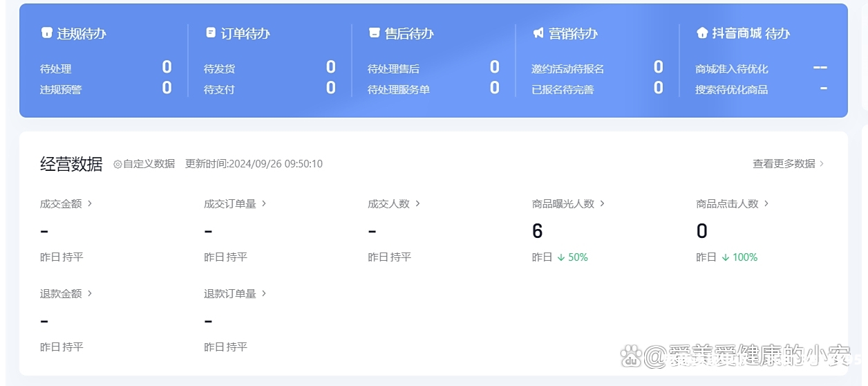Expand 退款订单量 details chevron

(x=264, y=293)
